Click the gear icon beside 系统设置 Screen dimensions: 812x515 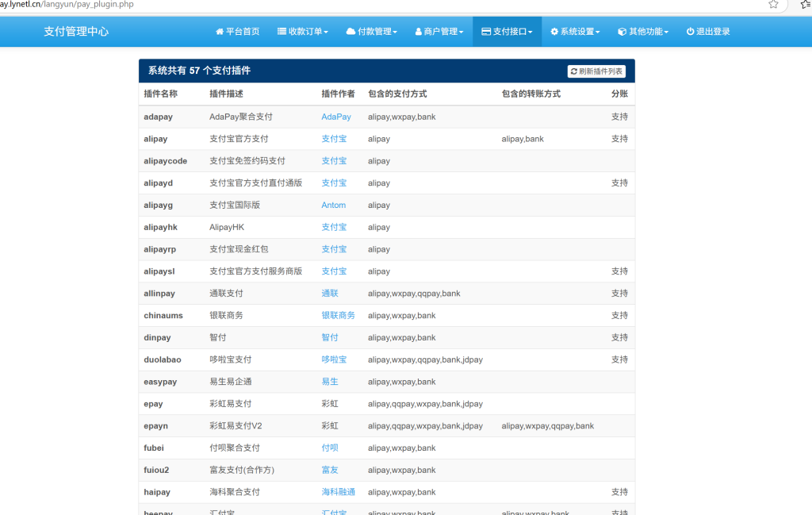(554, 32)
